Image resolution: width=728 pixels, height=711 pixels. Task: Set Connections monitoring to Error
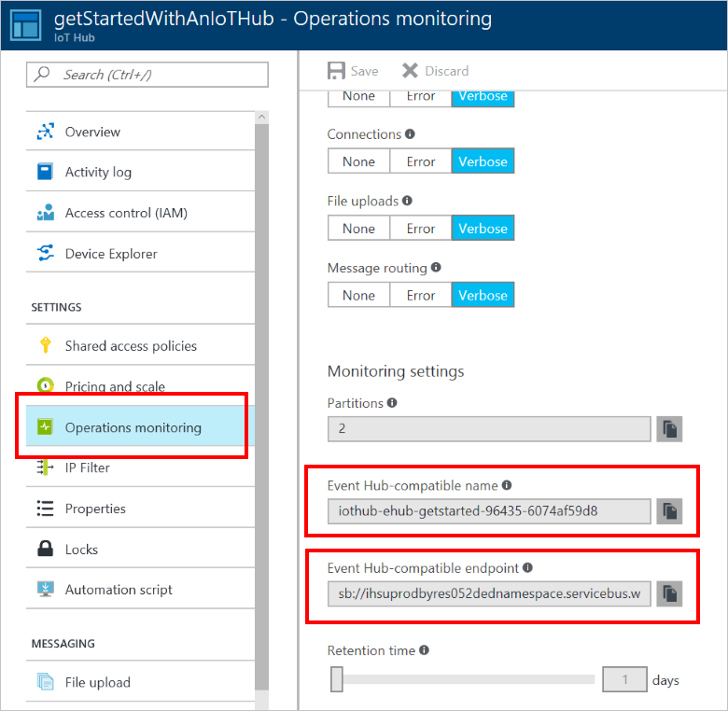[421, 161]
